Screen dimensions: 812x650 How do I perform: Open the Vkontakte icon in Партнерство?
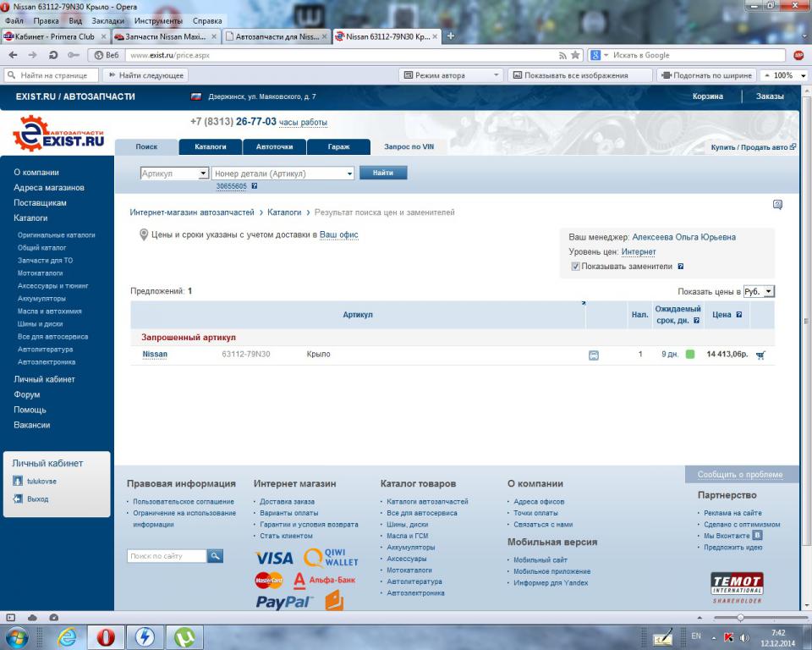(x=757, y=535)
